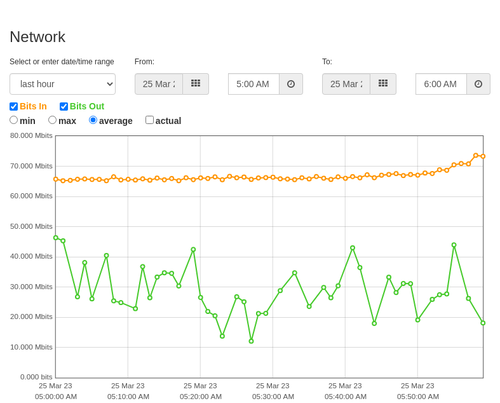Click the 05:20:00 AM x-axis label
This screenshot has height=403, width=500.
coord(201,397)
